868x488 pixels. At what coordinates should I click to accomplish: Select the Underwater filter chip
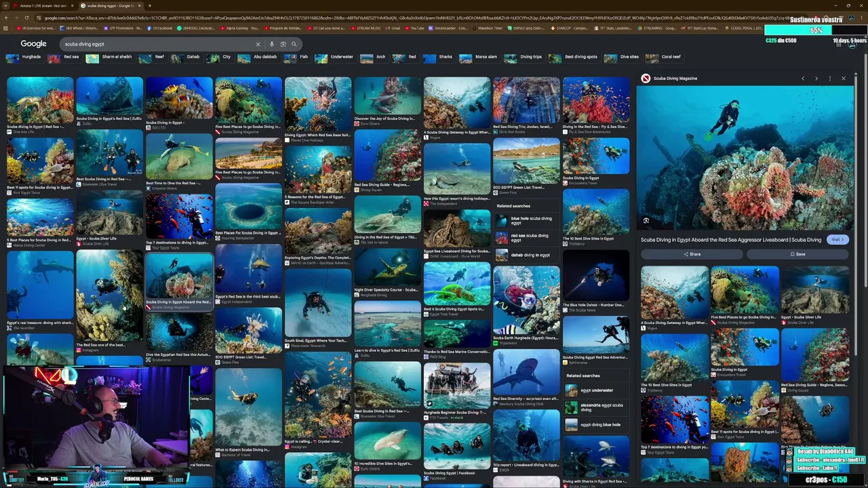click(x=334, y=58)
